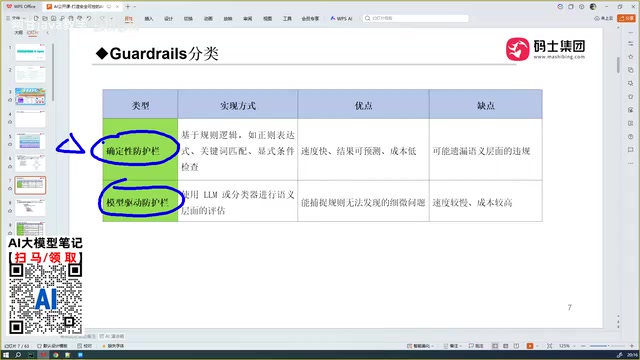
Task: Open the 工具 ribbon tab
Action: coord(287,19)
